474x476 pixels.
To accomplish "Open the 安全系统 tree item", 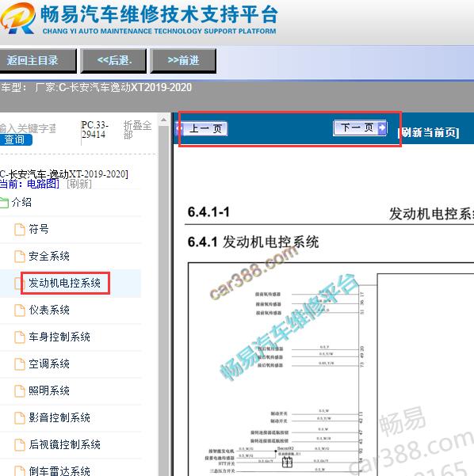I will tap(49, 256).
